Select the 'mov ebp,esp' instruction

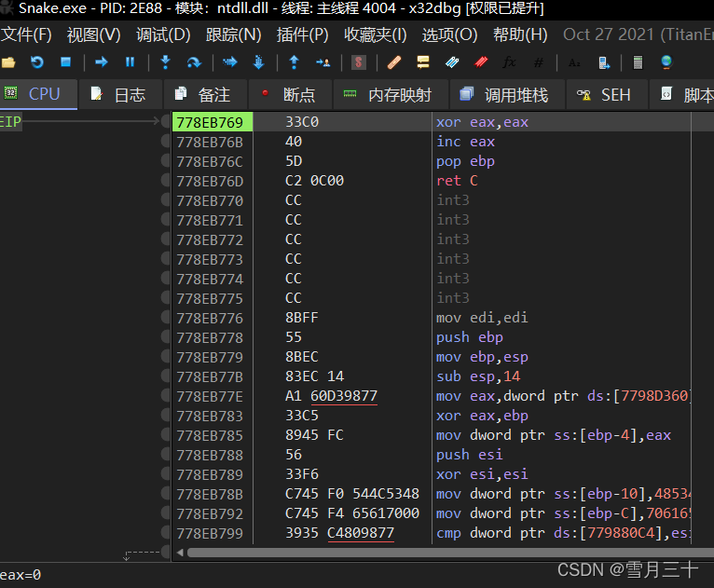482,357
